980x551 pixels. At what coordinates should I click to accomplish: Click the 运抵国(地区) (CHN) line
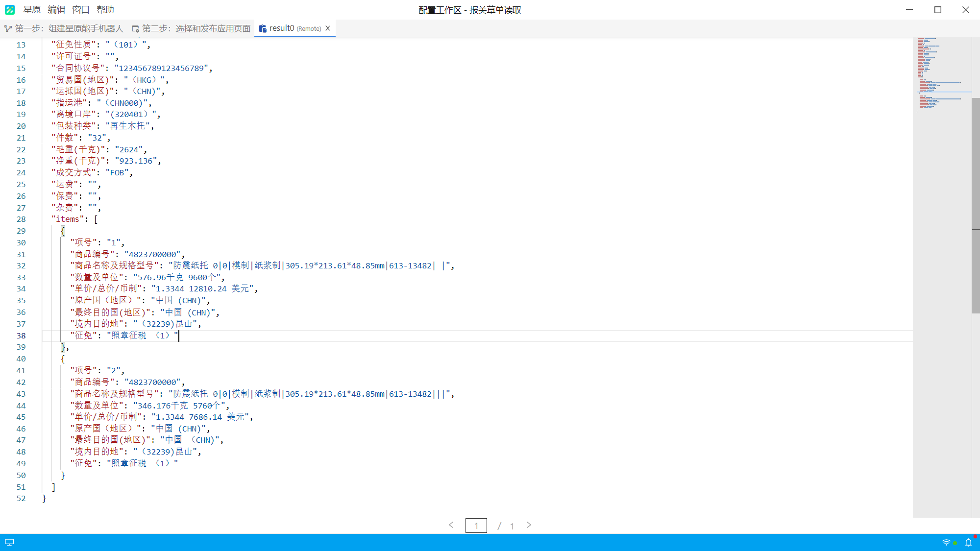(x=108, y=91)
